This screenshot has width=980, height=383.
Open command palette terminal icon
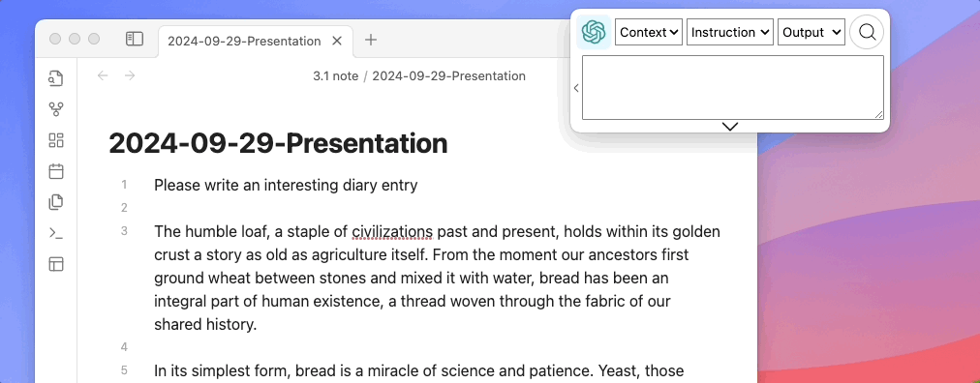pos(56,233)
